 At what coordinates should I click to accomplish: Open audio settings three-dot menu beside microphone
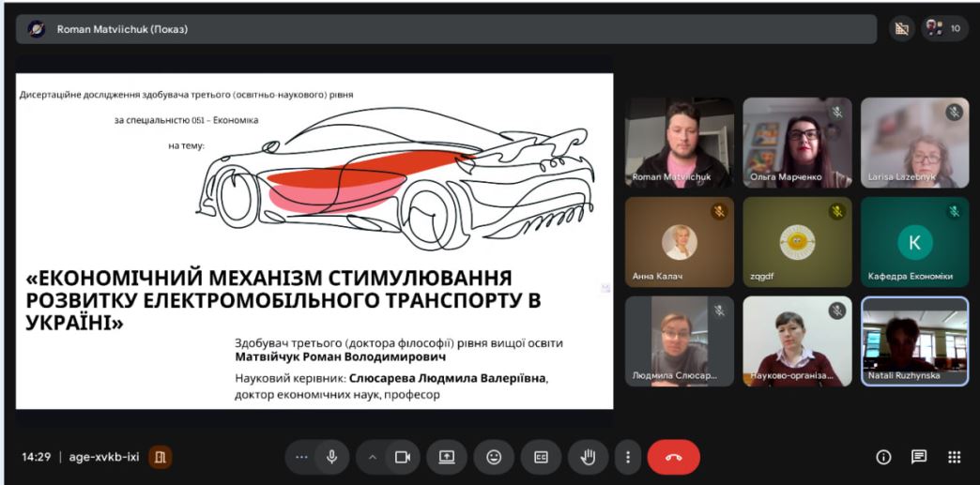(301, 457)
